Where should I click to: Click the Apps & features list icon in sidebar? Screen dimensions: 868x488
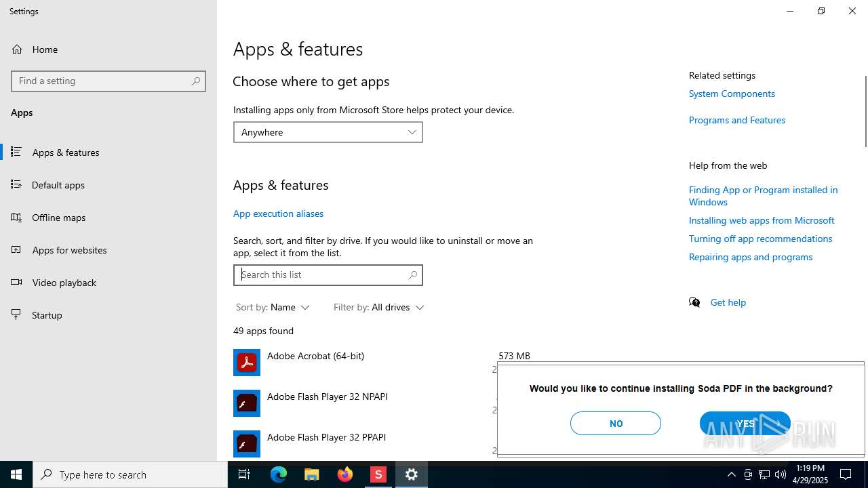16,152
